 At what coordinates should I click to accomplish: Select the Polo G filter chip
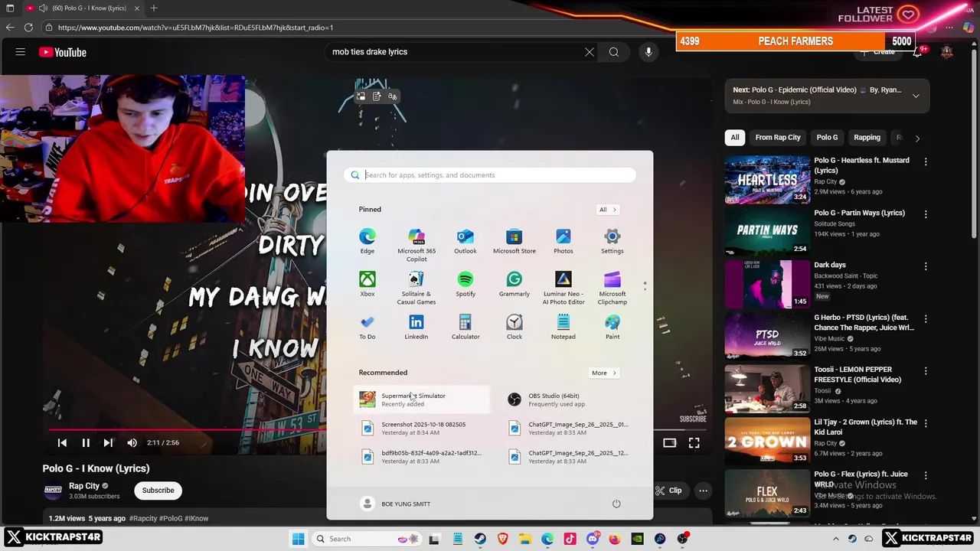pyautogui.click(x=827, y=138)
